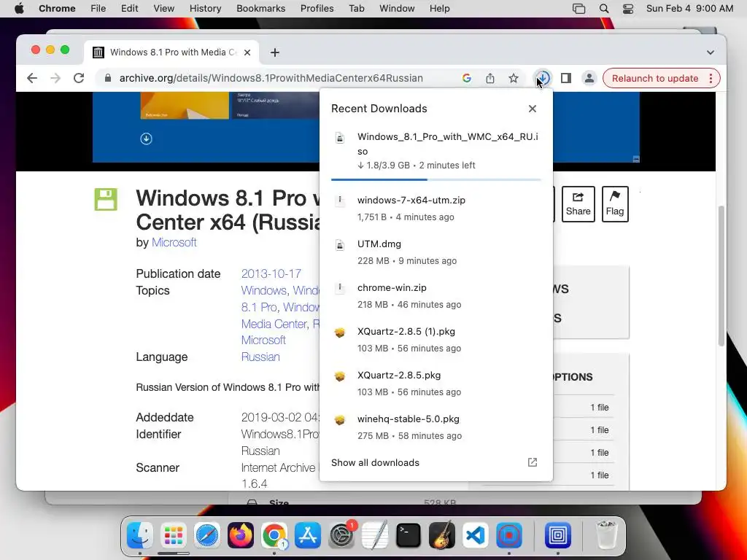The width and height of the screenshot is (747, 560).
Task: Click the padlock site info icon
Action: point(108,78)
